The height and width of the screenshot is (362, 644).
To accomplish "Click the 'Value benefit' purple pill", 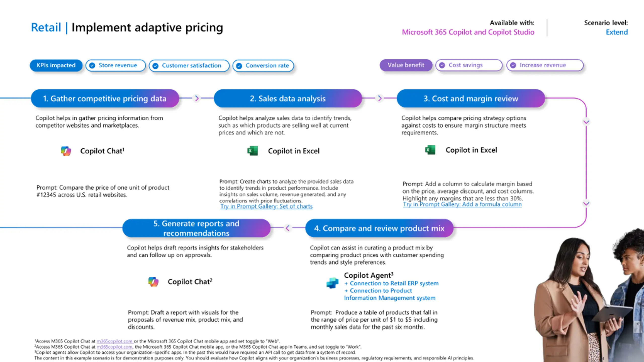I will click(x=406, y=65).
